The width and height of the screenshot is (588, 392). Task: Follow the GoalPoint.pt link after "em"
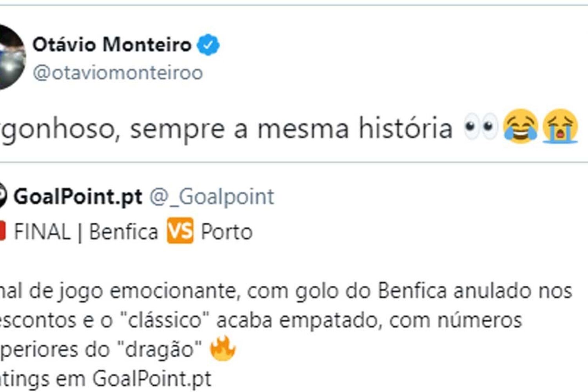point(152,379)
